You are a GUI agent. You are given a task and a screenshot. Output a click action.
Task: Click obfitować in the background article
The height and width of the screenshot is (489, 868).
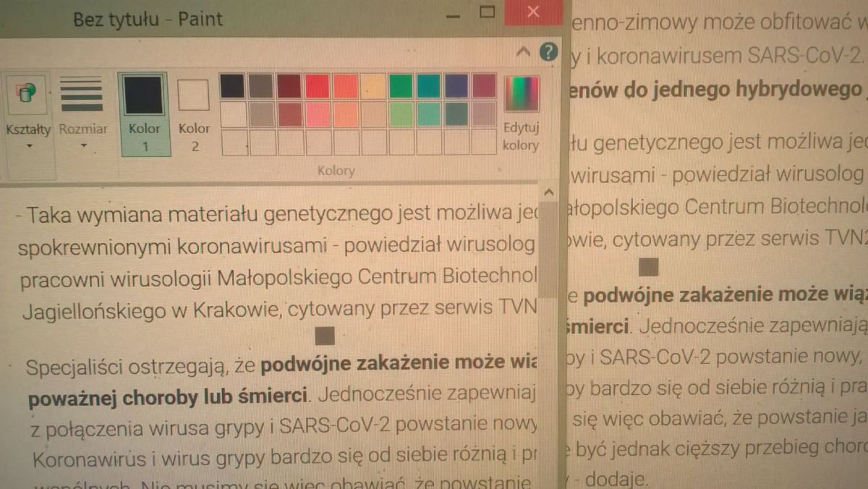(809, 23)
